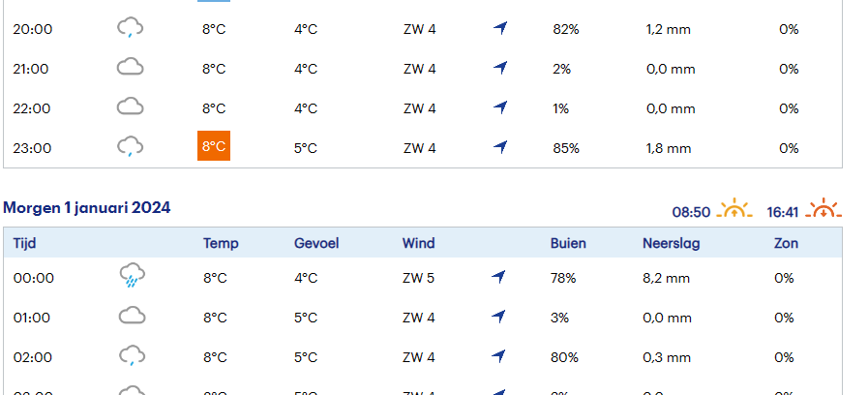Click the Temp column header
The height and width of the screenshot is (395, 868).
221,243
